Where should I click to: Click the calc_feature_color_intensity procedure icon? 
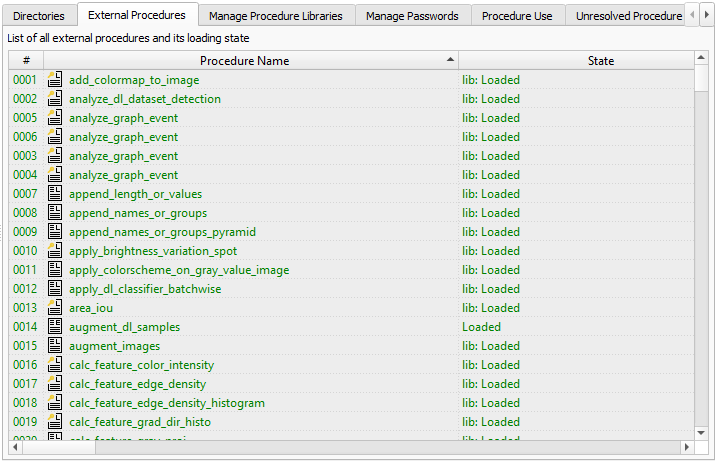(55, 365)
